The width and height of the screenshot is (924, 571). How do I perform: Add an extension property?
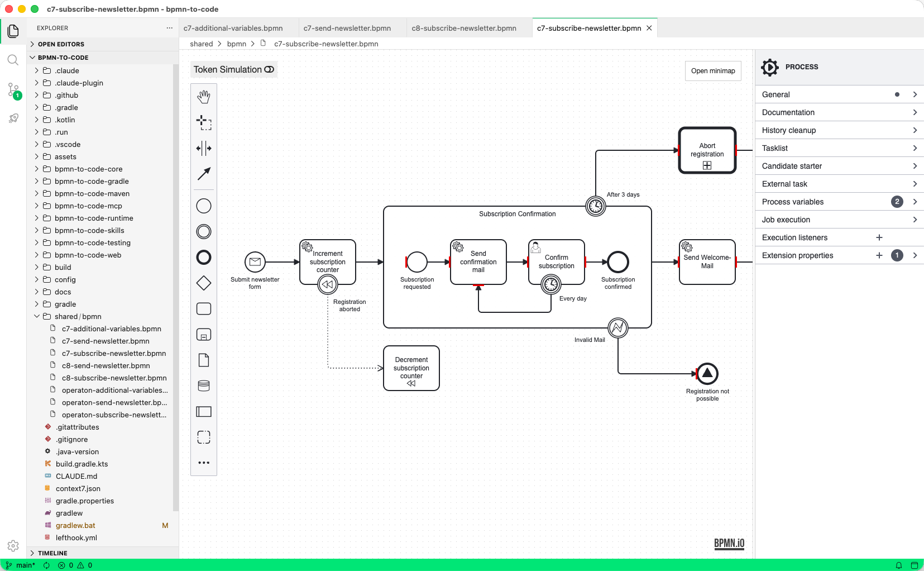879,255
